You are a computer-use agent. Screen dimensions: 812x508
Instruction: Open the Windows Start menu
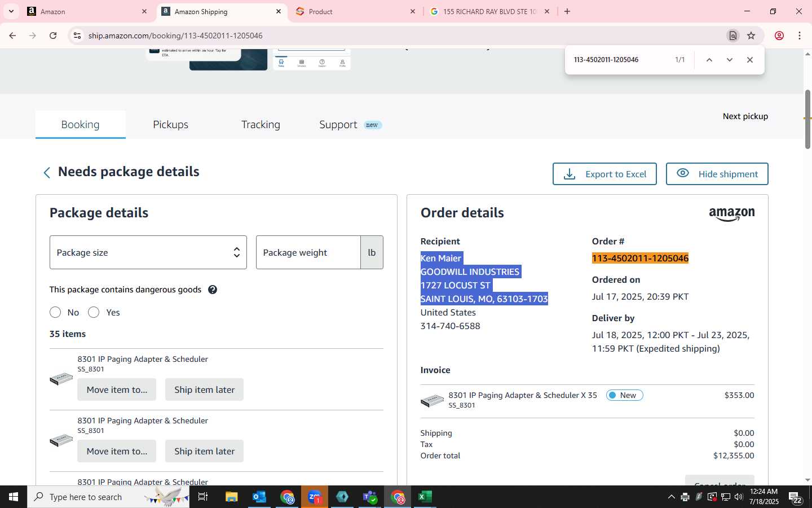click(x=14, y=497)
